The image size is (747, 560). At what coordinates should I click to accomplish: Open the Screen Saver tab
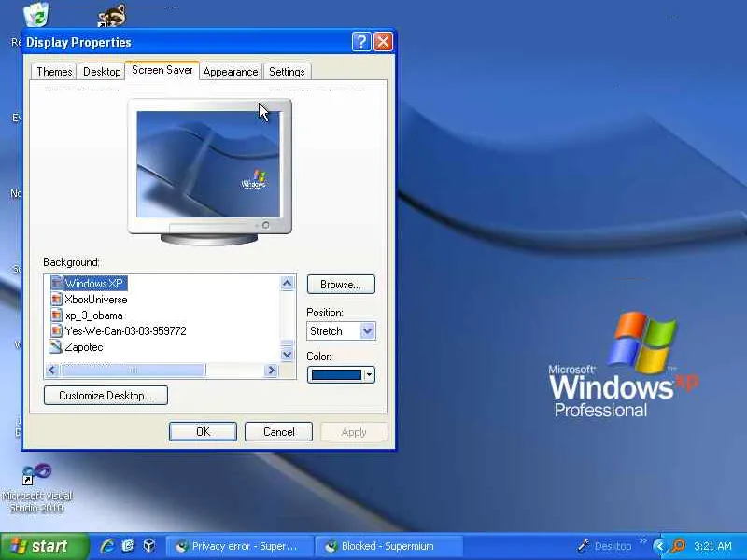tap(162, 70)
